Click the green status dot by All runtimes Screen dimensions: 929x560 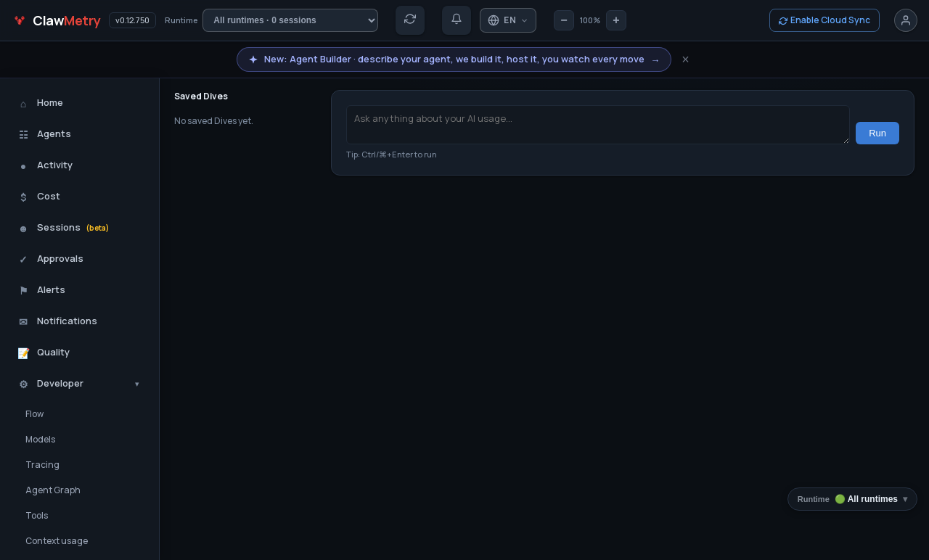click(840, 499)
